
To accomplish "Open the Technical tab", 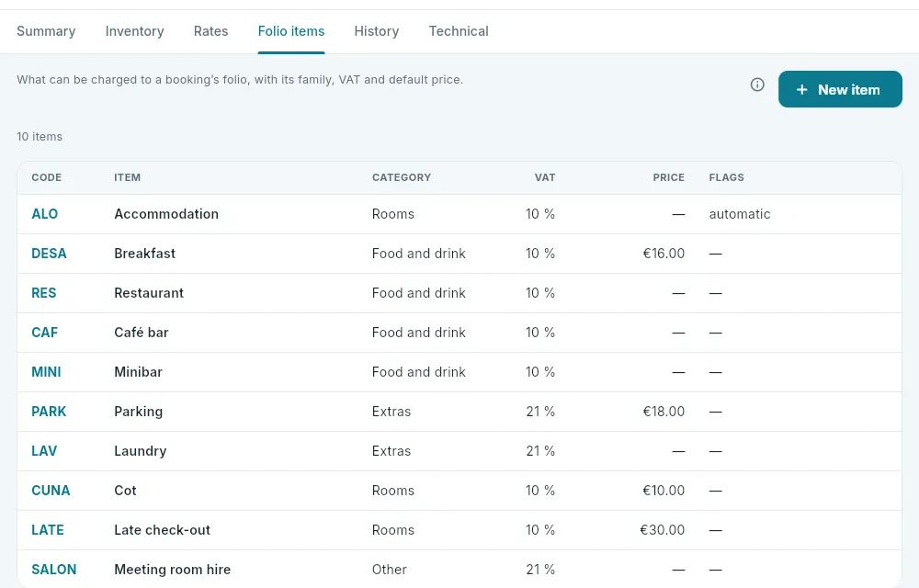I will [459, 31].
